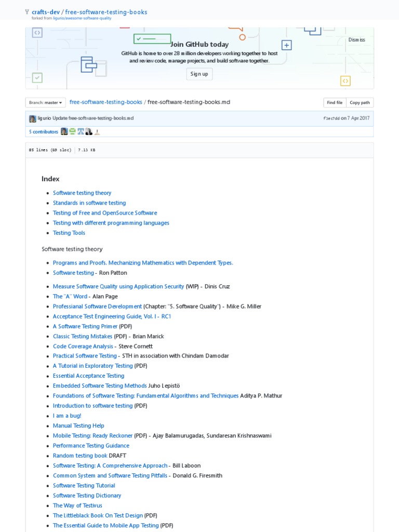Jump to Testing of Free and OpenSource Software

pos(105,212)
